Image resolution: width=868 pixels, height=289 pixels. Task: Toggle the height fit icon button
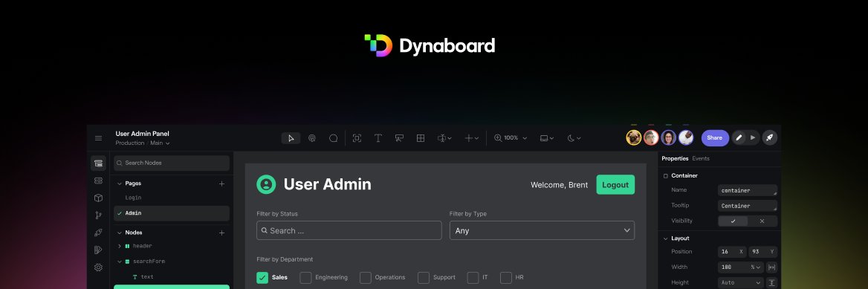tap(771, 282)
